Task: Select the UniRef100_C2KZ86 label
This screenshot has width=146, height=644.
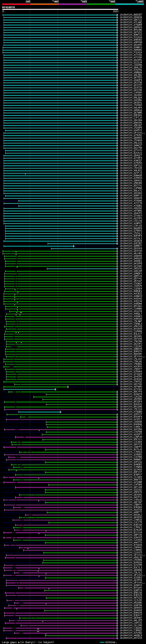Action: (131, 397)
